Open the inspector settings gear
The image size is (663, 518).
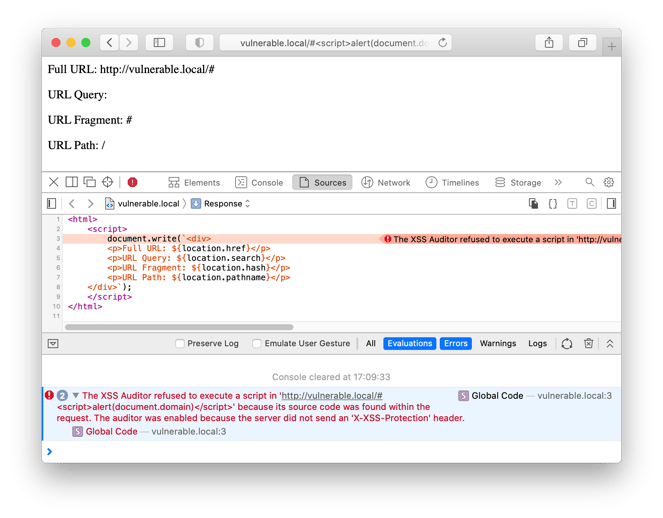(x=608, y=182)
